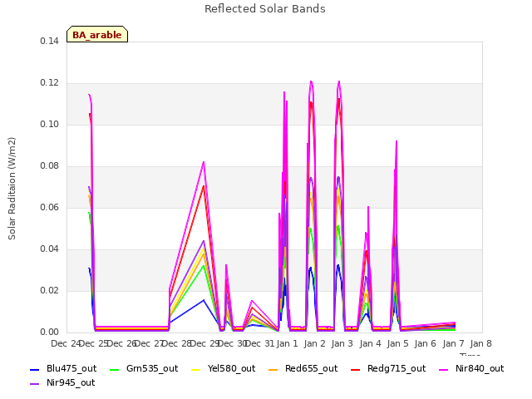Click the chart title Reflected Solar Bands
Viewport: 532px width, 399px height.
[x=265, y=9]
